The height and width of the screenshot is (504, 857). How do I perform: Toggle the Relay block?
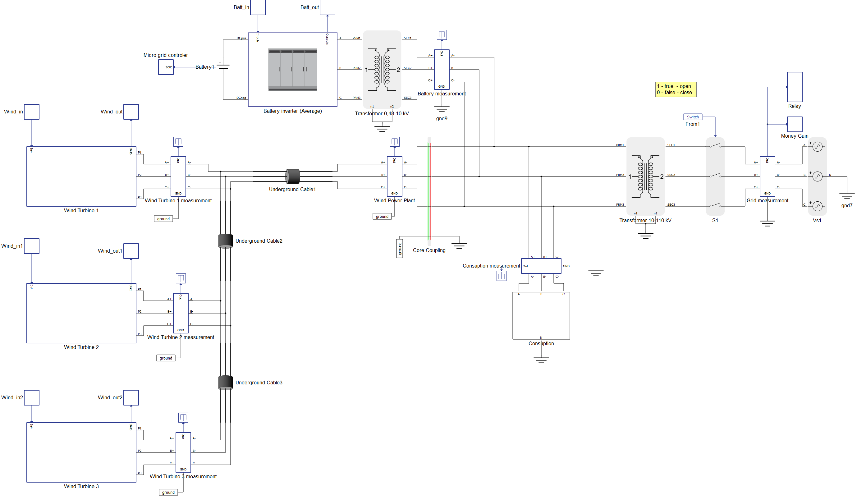click(795, 87)
